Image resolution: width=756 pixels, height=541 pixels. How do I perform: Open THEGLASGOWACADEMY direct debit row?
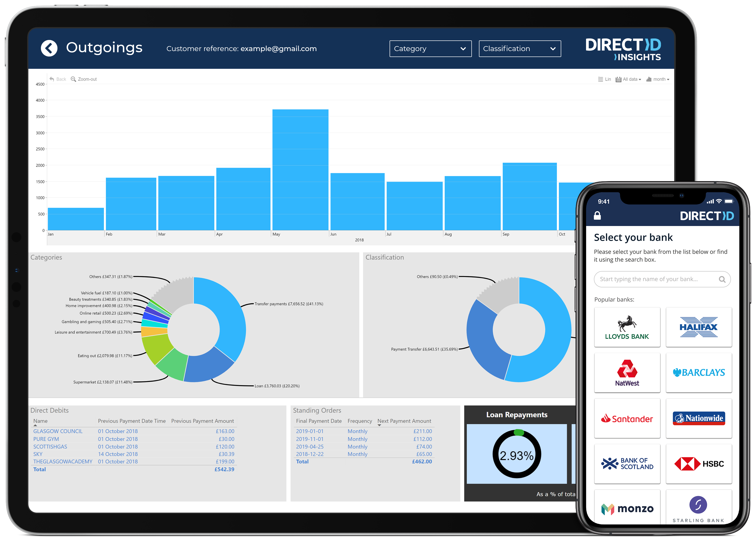(134, 461)
